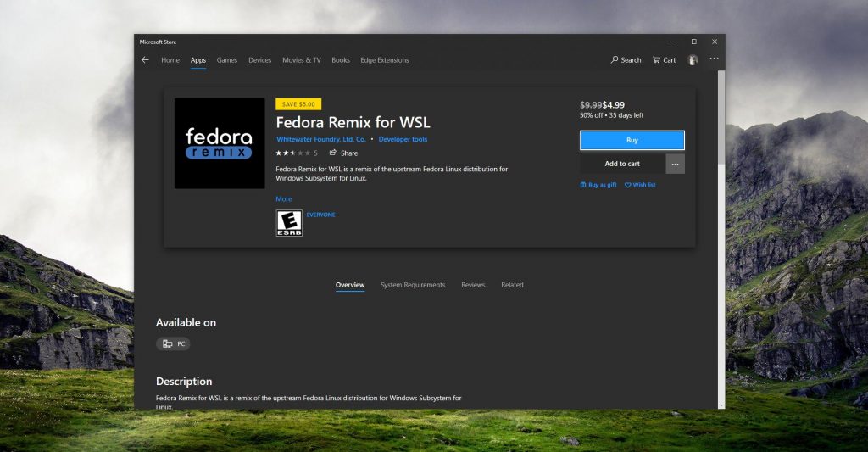This screenshot has width=868, height=452.
Task: Click the Fedora Remix for WSL title
Action: (x=353, y=122)
